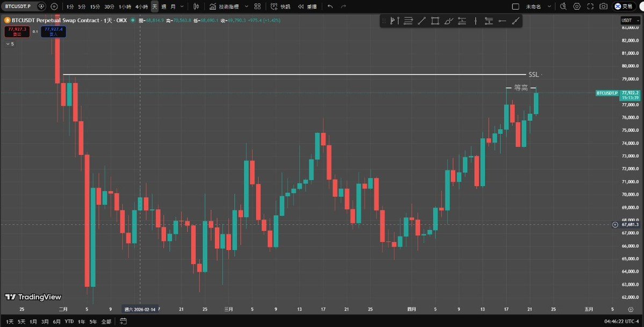Switch chart to 15分 timeframe
Image resolution: width=644 pixels, height=327 pixels.
[x=95, y=6]
